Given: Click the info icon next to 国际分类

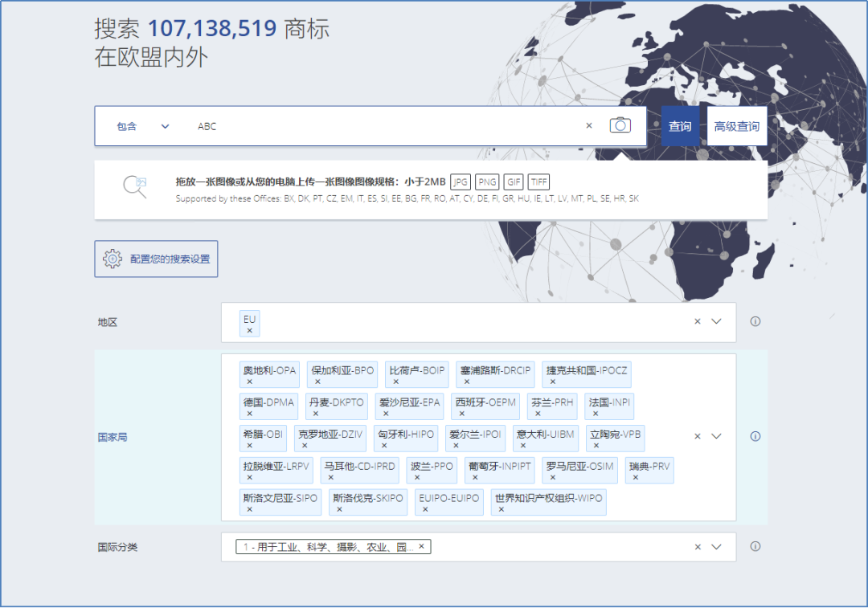Looking at the screenshot, I should [x=755, y=546].
